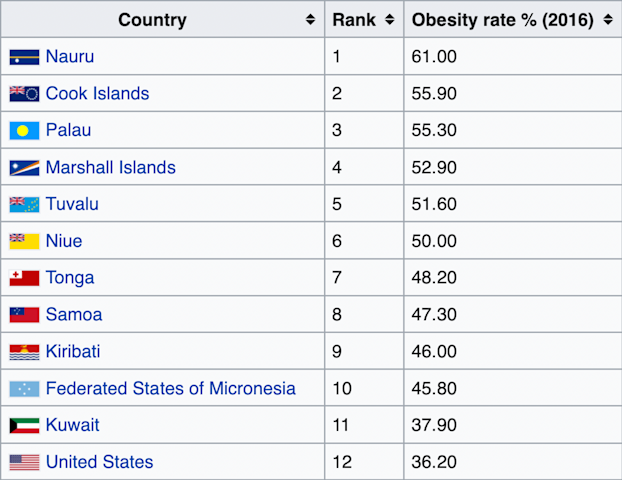The image size is (622, 480).
Task: Follow the Kiribati link
Action: tap(73, 351)
